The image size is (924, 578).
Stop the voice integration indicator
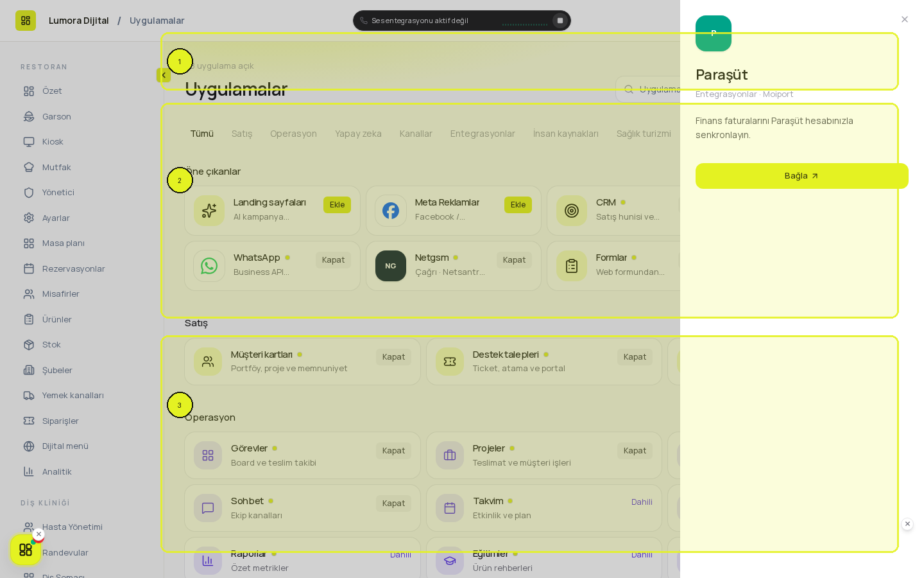(x=560, y=21)
